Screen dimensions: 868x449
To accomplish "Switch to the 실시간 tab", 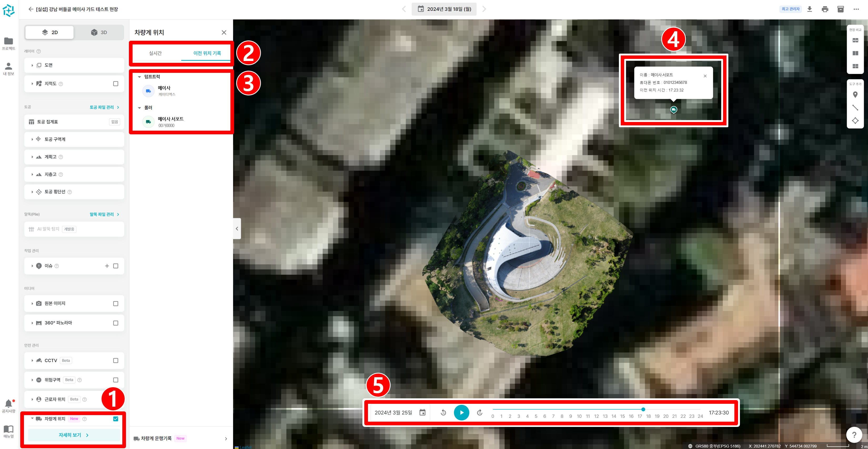I will click(155, 53).
